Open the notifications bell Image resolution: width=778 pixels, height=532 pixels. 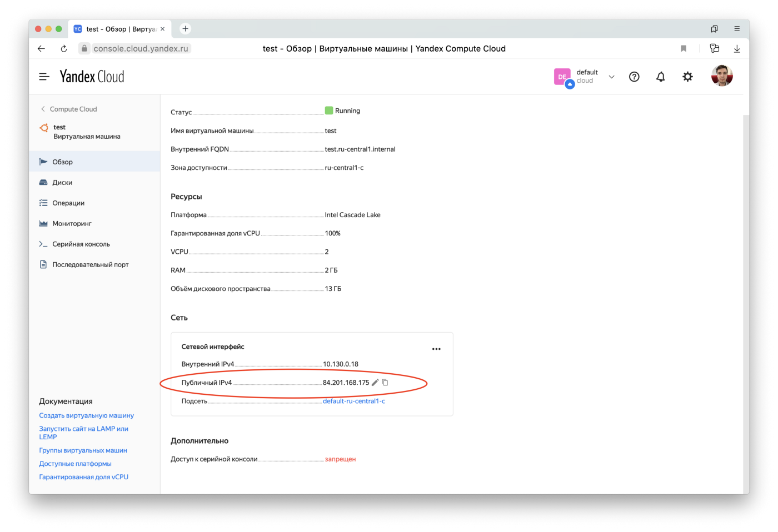click(660, 77)
